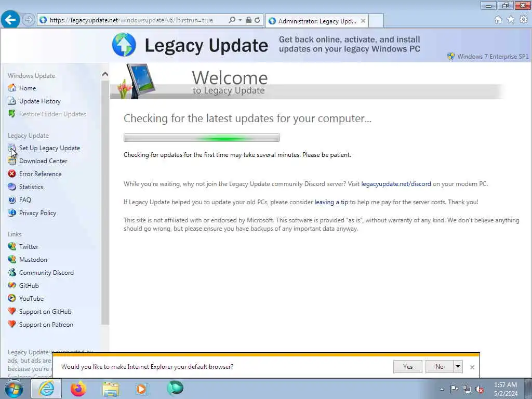Click the Privacy Policy icon
Image resolution: width=532 pixels, height=399 pixels.
(x=12, y=212)
